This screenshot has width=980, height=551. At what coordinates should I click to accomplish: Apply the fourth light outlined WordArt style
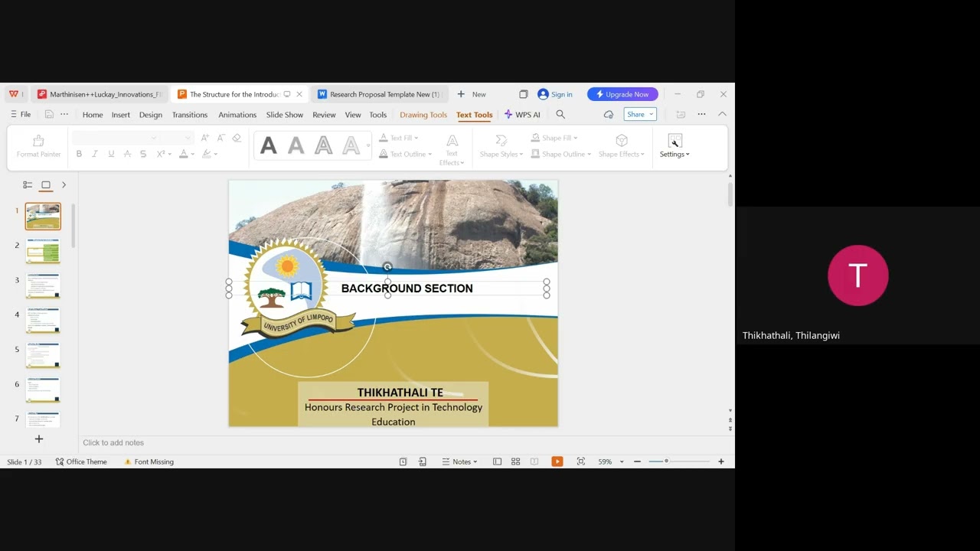coord(351,145)
